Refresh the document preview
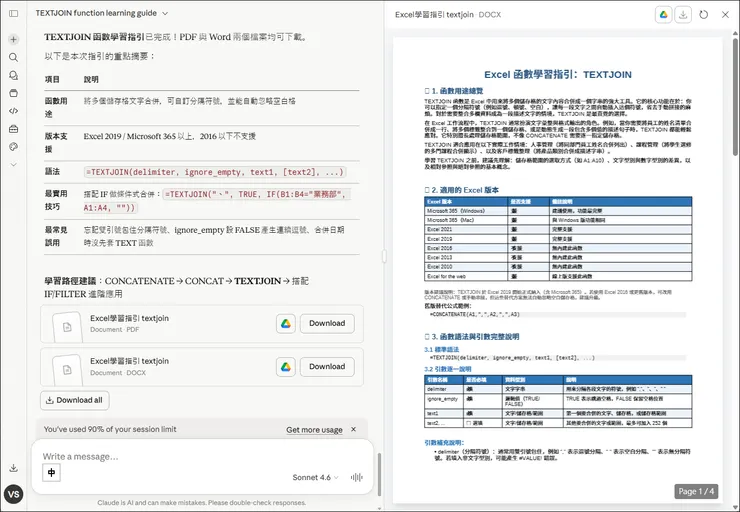The image size is (740, 512). coord(703,15)
